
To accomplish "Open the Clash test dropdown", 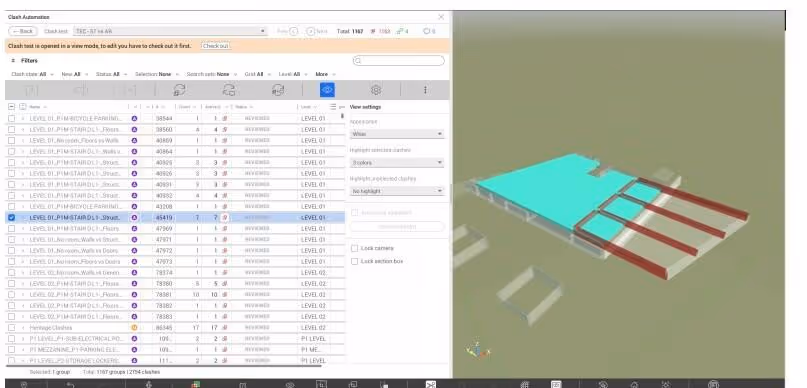I will pyautogui.click(x=170, y=31).
